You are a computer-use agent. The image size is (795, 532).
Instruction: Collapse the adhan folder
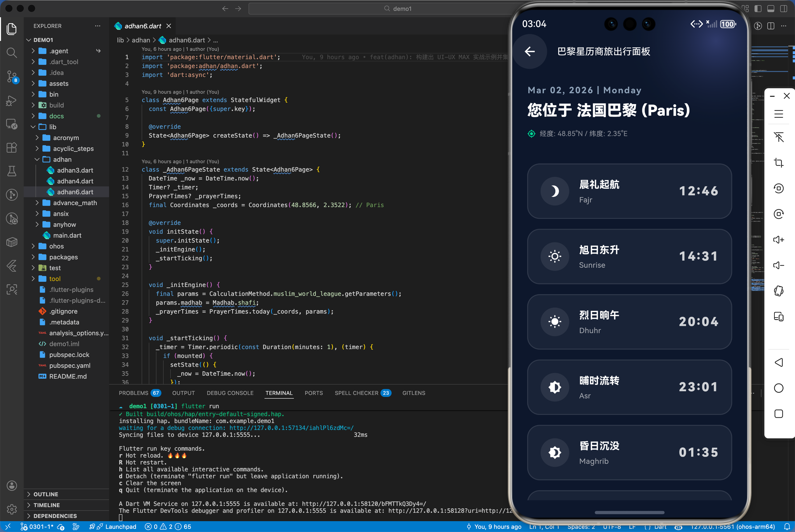point(62,160)
